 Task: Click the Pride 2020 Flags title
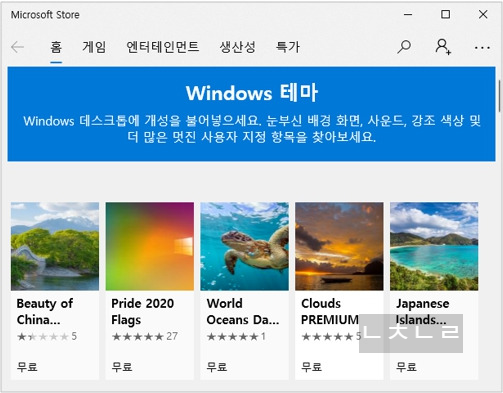point(143,312)
